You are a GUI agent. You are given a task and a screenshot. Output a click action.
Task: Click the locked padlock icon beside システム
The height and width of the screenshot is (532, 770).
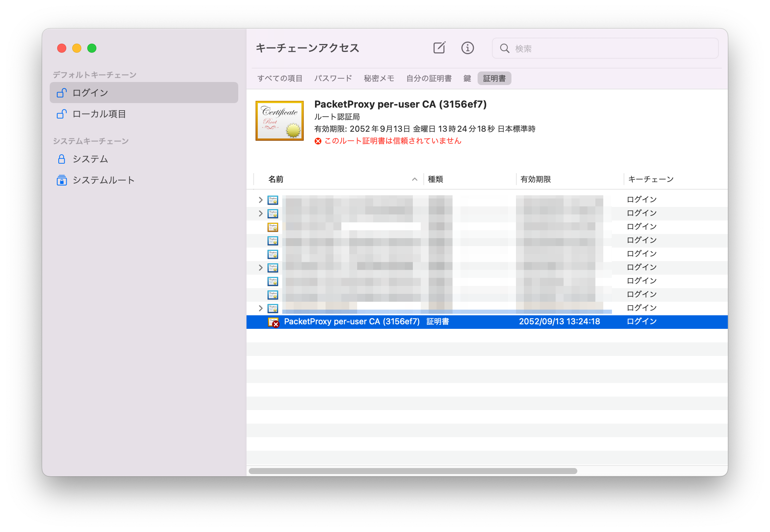point(62,159)
